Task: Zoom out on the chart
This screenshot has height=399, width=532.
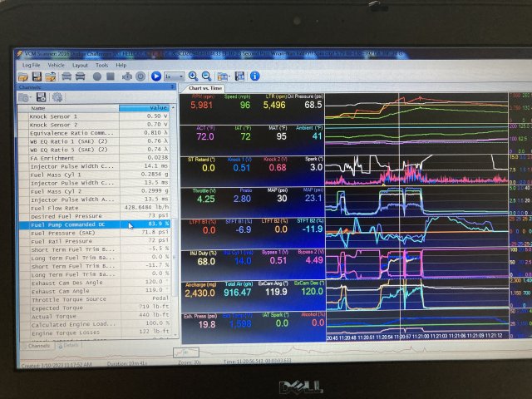Action: pos(206,76)
